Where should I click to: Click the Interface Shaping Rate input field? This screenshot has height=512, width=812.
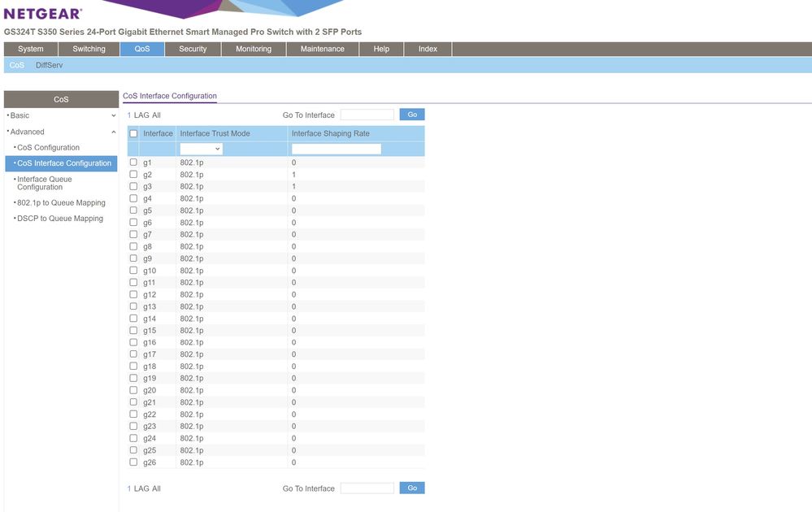coord(336,149)
